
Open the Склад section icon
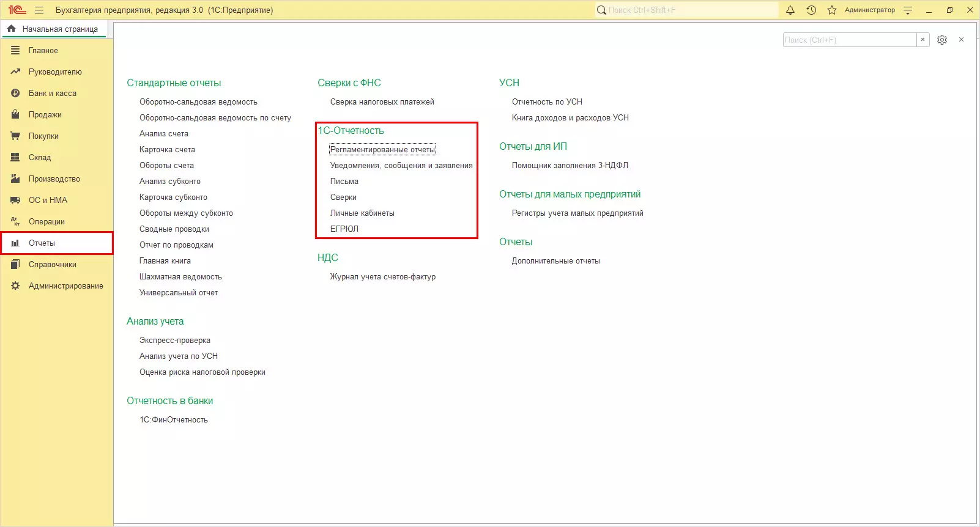click(15, 157)
